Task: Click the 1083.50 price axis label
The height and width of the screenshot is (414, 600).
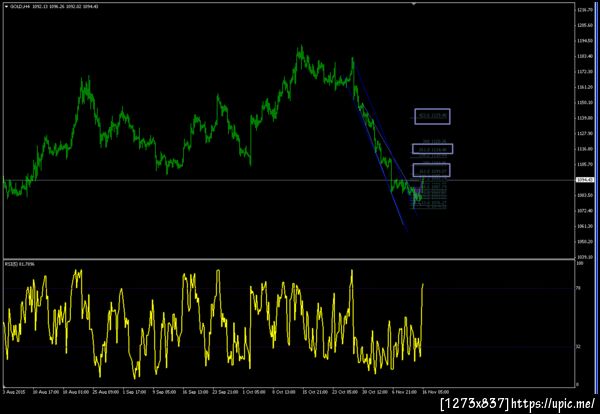Action: 583,195
